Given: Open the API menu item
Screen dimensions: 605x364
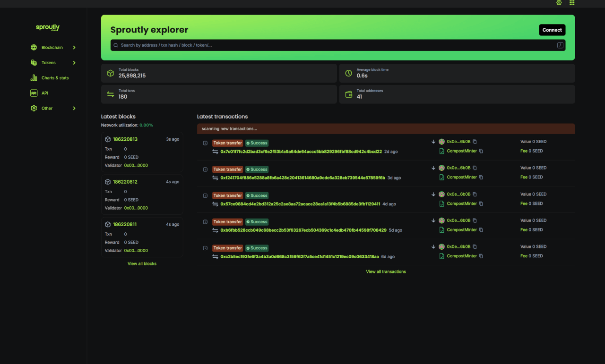Looking at the screenshot, I should 45,93.
